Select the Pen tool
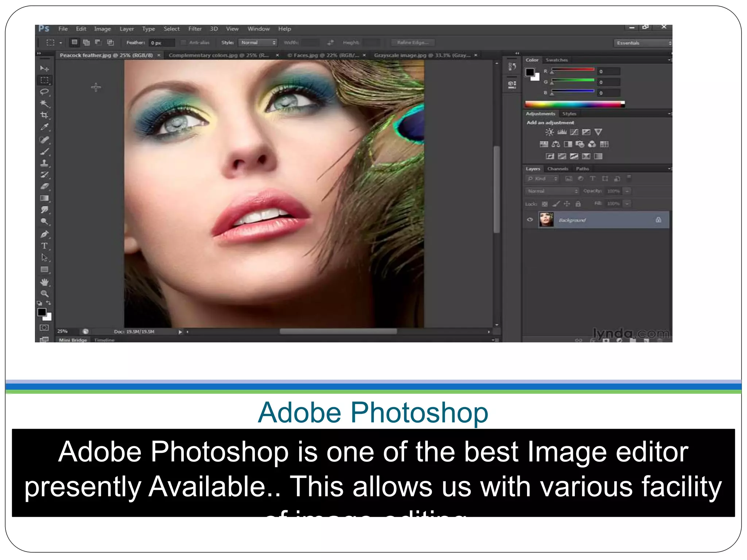The height and width of the screenshot is (560, 747). tap(44, 234)
